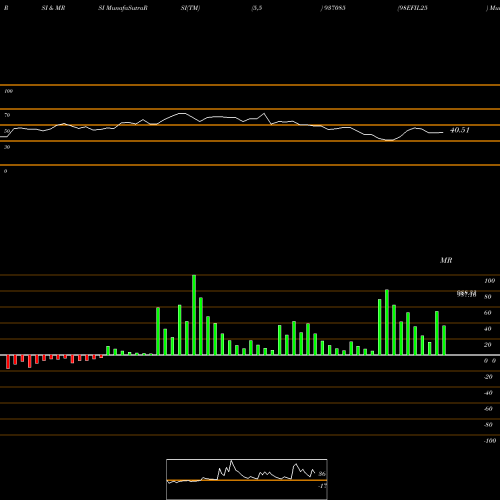Click the 'SI MunafaSutraR' header text
Image resolution: width=500 pixels, height=500 pixels.
[x=123, y=8]
